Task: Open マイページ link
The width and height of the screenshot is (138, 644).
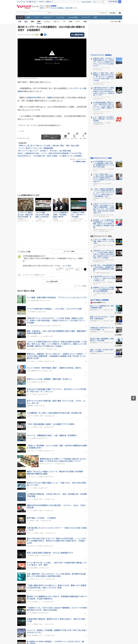Action: (103, 13)
